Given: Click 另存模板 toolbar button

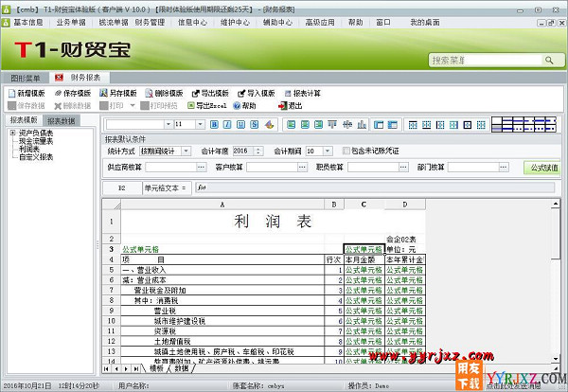Looking at the screenshot, I should tap(118, 94).
